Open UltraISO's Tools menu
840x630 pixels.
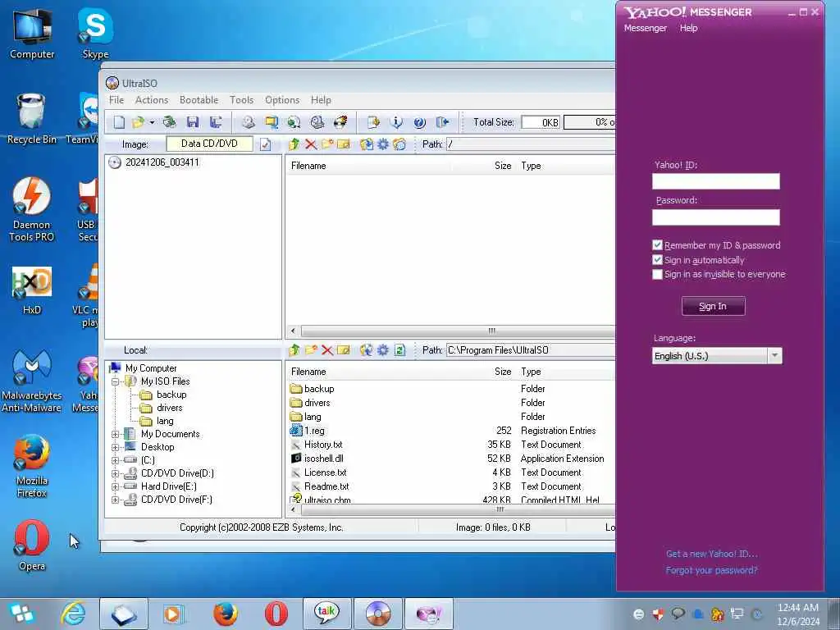point(242,100)
